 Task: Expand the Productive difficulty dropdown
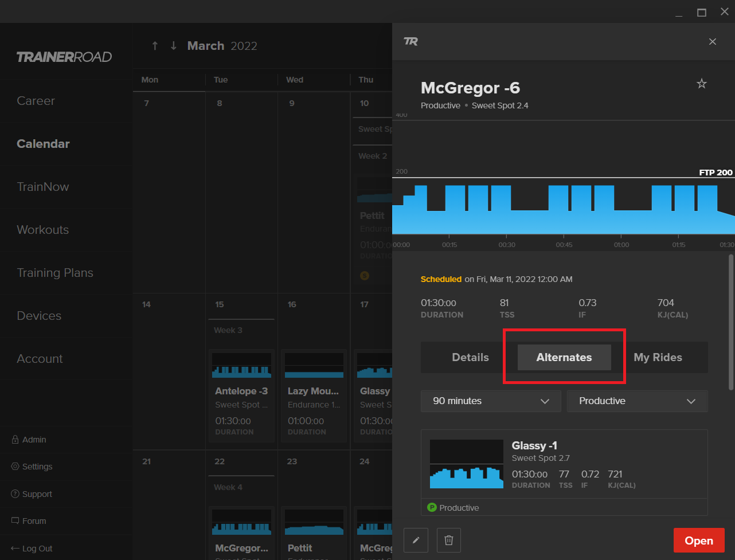pyautogui.click(x=638, y=401)
